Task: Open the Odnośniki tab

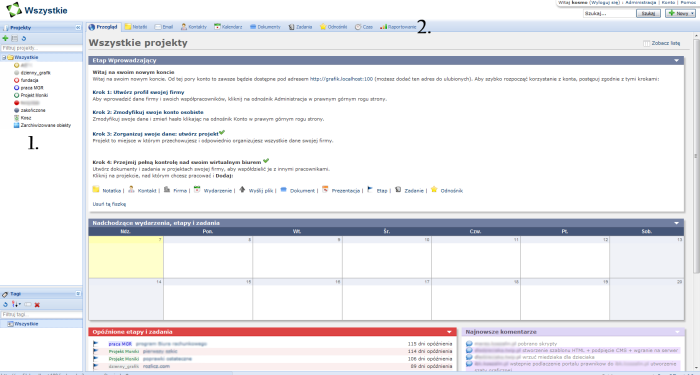Action: click(x=333, y=27)
